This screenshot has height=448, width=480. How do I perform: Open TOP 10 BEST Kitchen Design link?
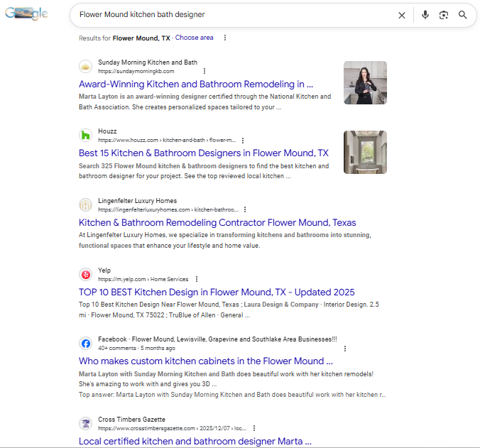[217, 293]
